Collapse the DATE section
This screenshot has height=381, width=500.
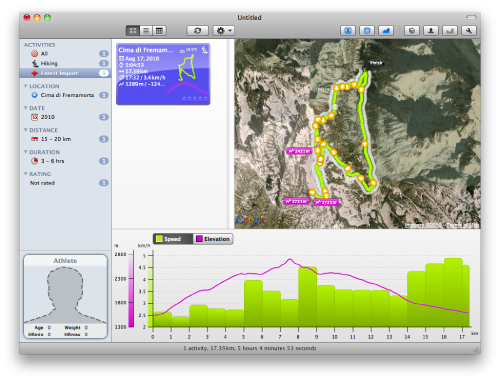25,108
